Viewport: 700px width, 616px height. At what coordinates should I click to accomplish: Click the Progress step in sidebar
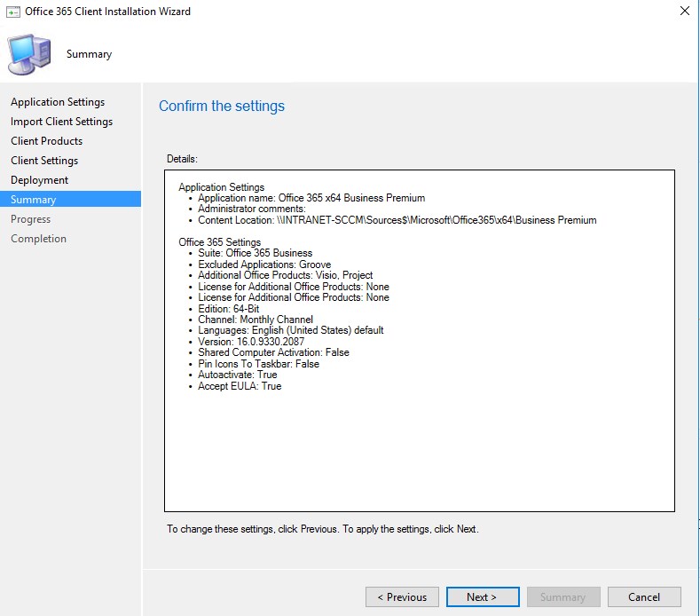click(x=31, y=219)
